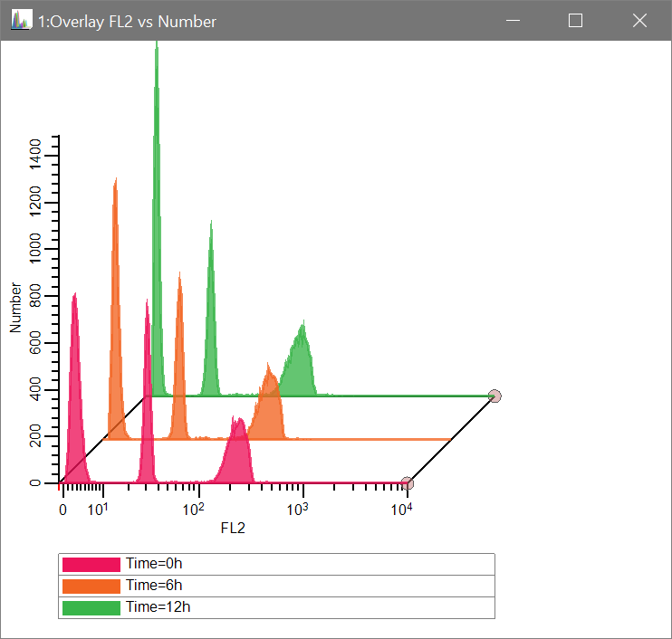Click the circular handle ending the green baseline

(494, 396)
